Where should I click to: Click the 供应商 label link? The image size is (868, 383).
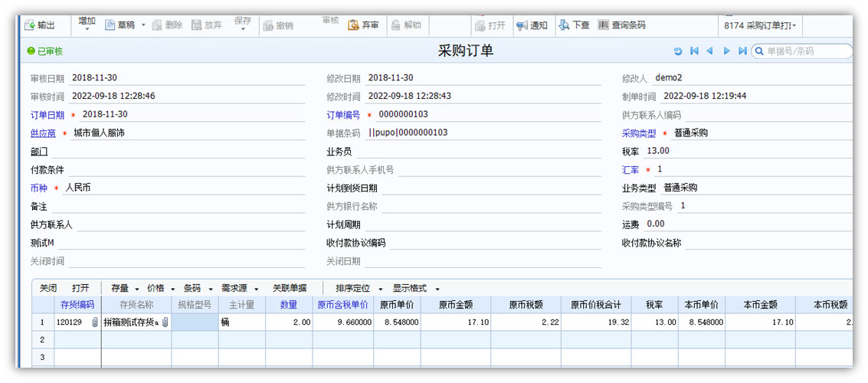[43, 133]
